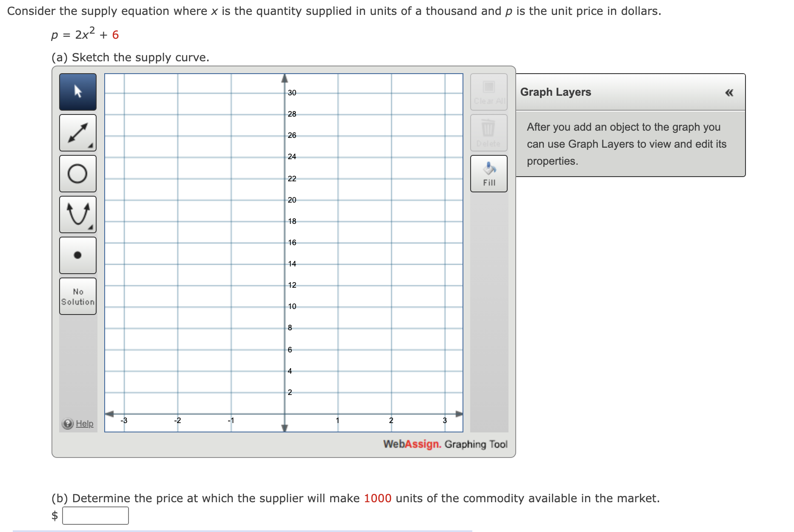Screen dimensions: 794x532
Task: Click y-axis label 6
Action: click(290, 350)
